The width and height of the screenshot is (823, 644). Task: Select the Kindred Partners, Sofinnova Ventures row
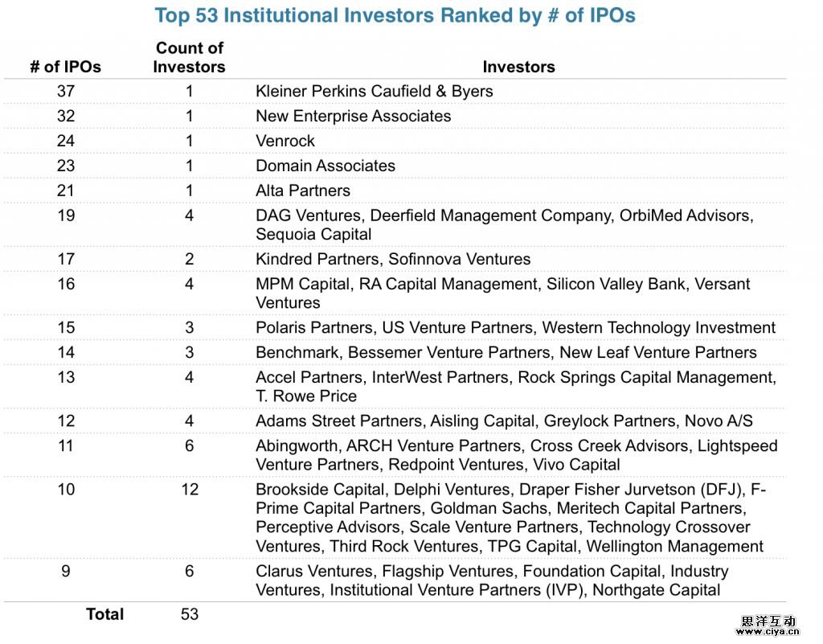coord(393,259)
